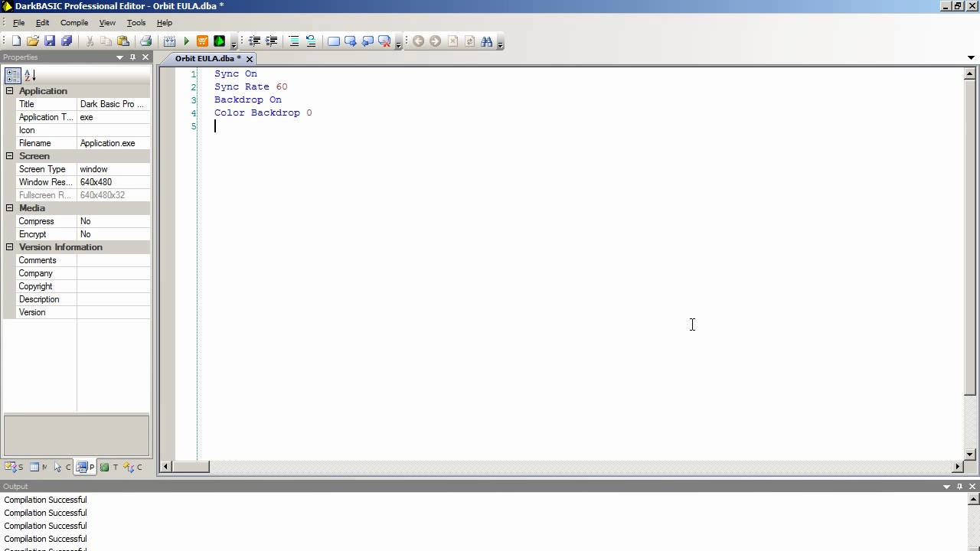Collapse the Media properties group
This screenshot has width=980, height=551.
coord(10,208)
